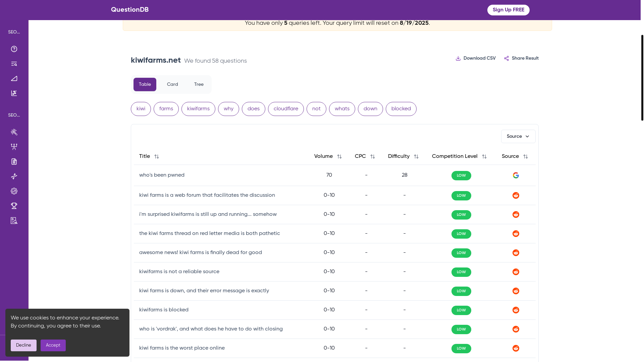The width and height of the screenshot is (644, 362).
Task: Select the triangle ramp sidebar icon
Action: point(14,78)
